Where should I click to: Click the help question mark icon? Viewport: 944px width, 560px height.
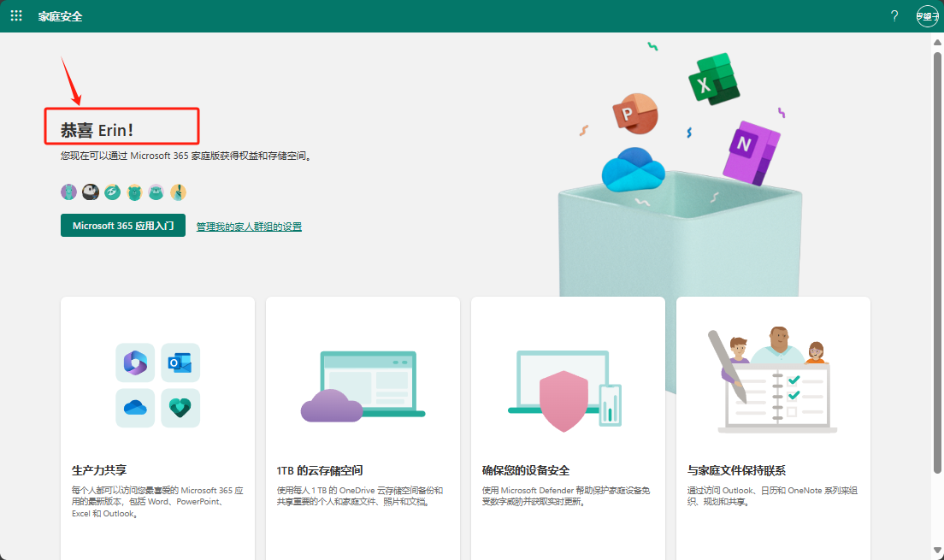(894, 16)
